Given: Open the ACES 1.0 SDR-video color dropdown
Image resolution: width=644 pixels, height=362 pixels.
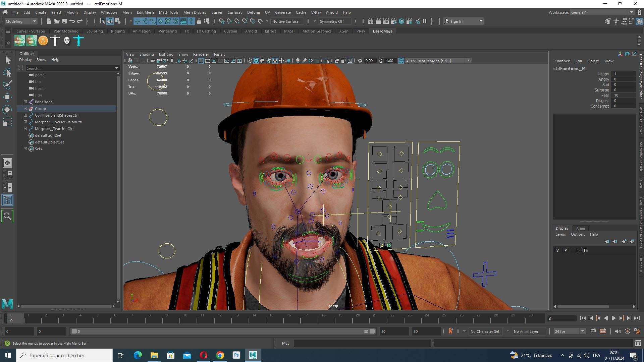Looking at the screenshot, I should (438, 61).
